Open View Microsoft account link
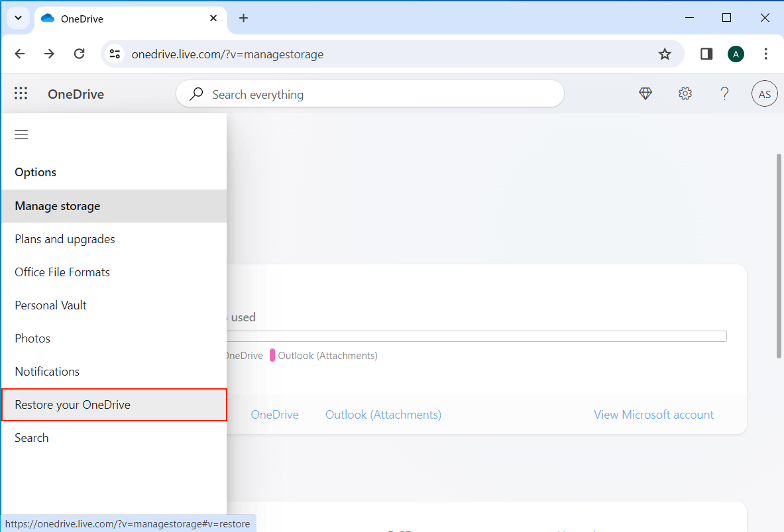This screenshot has width=784, height=532. [x=653, y=415]
